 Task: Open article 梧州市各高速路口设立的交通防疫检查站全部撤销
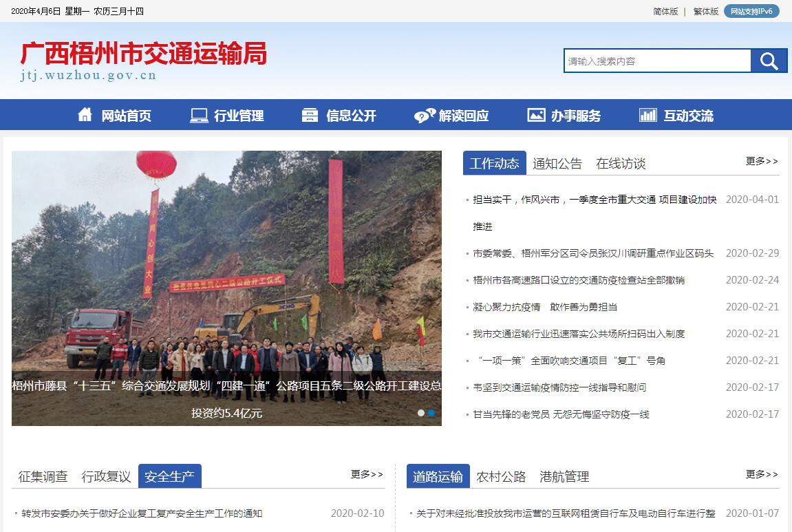pyautogui.click(x=579, y=280)
